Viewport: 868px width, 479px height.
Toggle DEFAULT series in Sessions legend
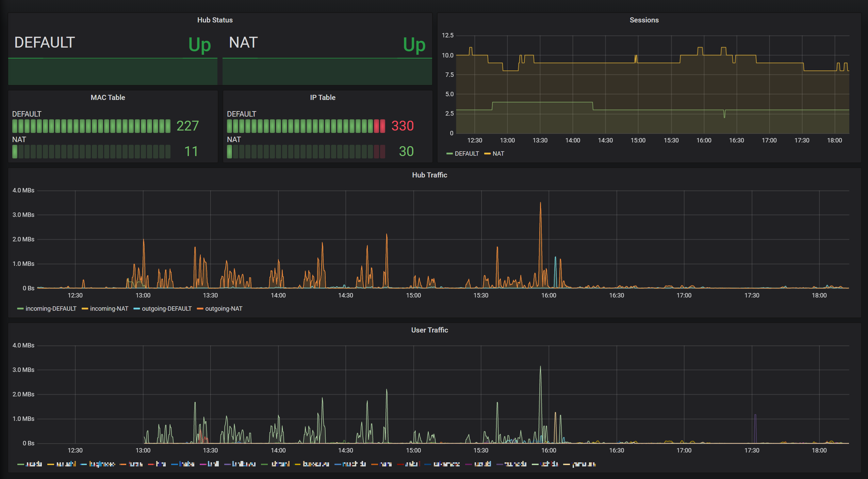(x=466, y=154)
